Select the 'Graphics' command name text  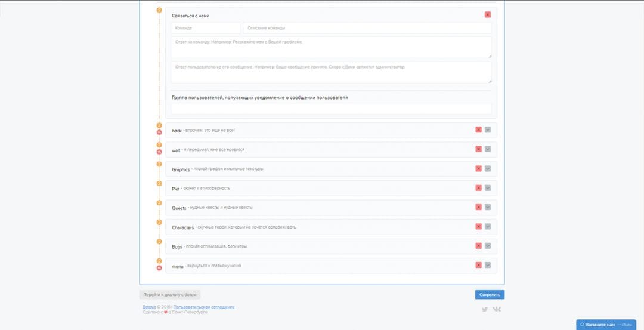(x=181, y=169)
